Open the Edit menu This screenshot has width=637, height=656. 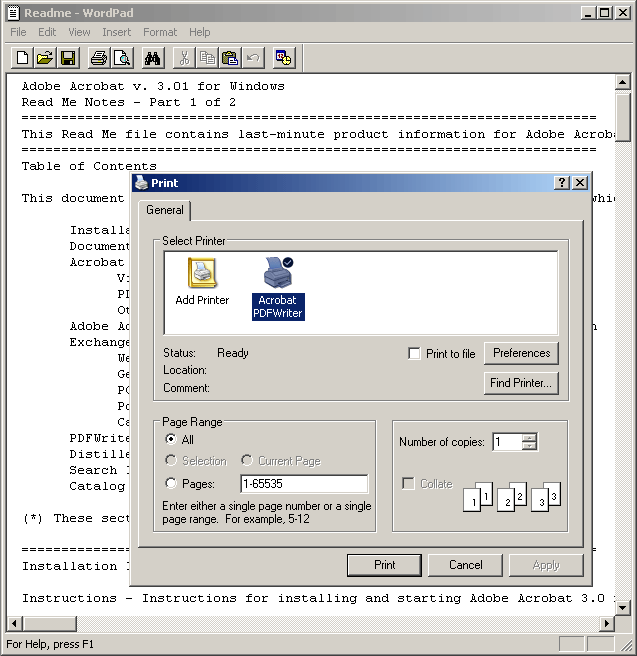pos(47,32)
